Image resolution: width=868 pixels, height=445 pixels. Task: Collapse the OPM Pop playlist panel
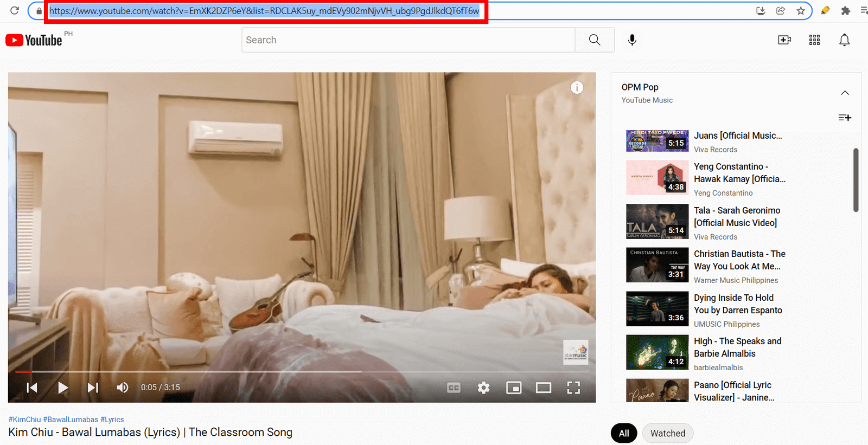pos(845,93)
